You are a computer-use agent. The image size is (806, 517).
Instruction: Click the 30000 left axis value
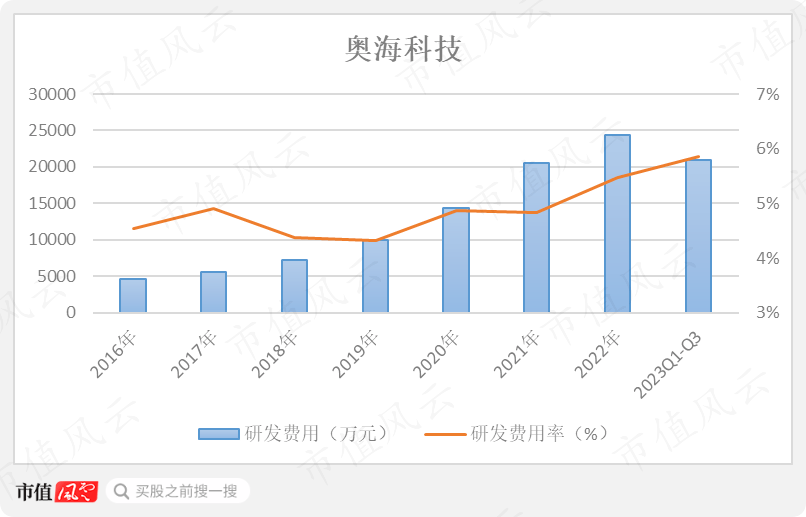coord(52,94)
